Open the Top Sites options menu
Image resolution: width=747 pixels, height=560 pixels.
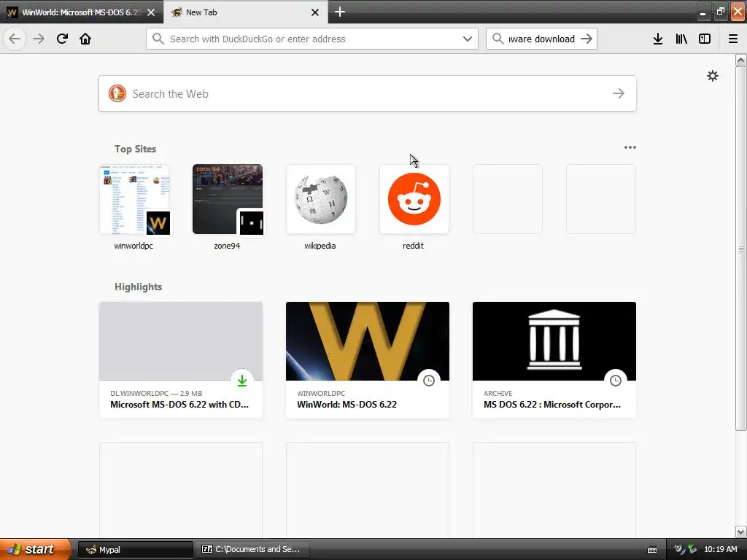pos(630,147)
